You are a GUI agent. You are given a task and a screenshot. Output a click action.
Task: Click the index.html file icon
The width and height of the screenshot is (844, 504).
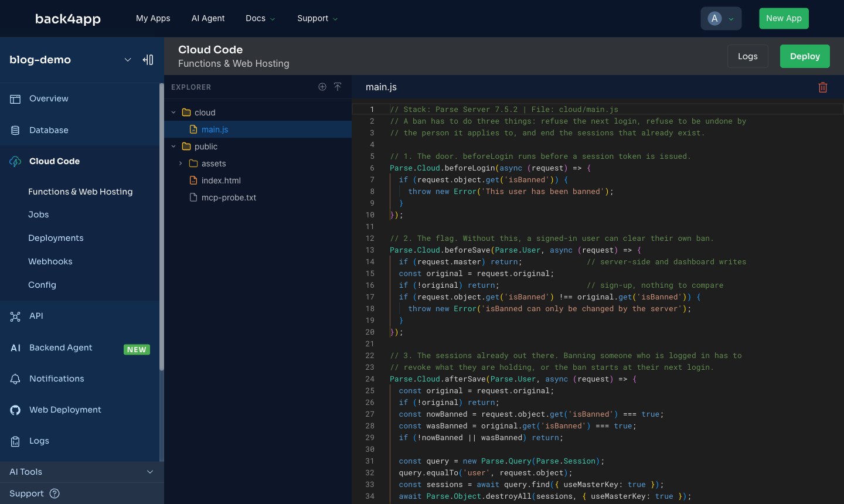pos(193,181)
